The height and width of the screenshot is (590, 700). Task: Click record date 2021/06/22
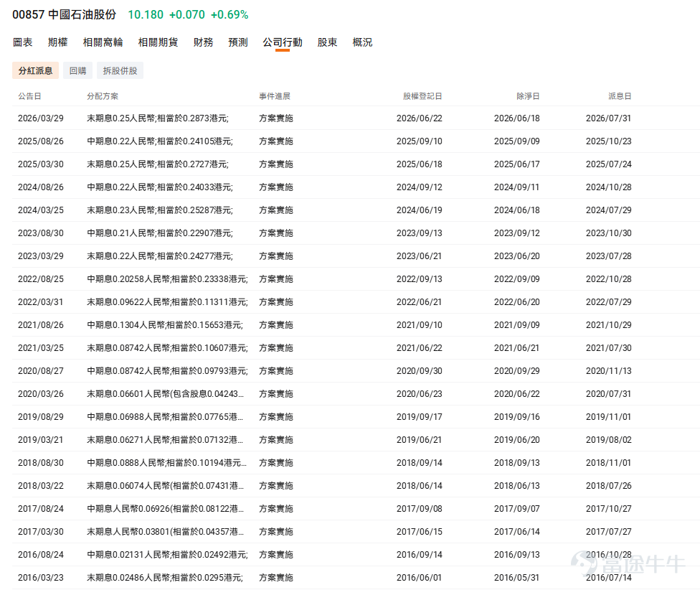tap(419, 348)
